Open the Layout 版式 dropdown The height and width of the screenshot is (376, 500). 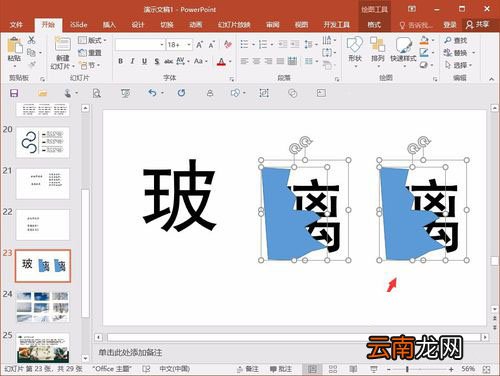93,40
